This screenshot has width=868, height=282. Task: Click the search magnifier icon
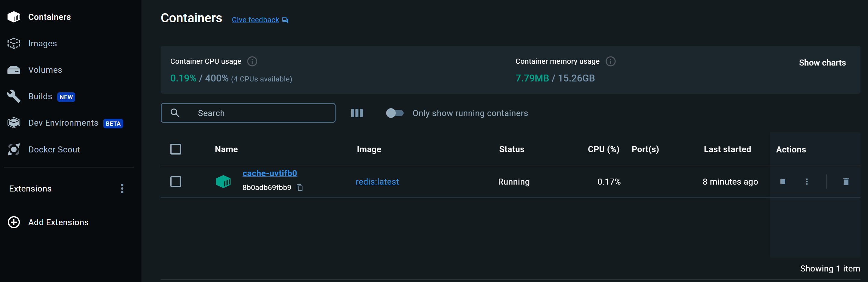point(175,113)
